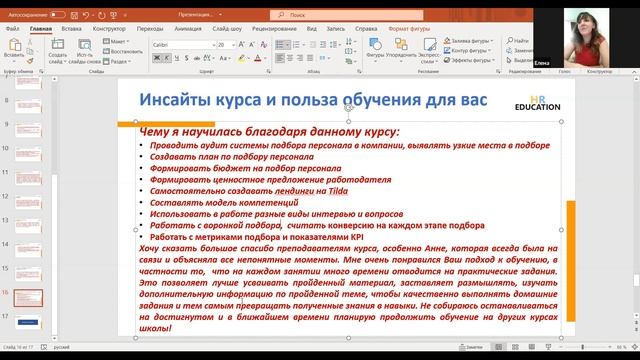Open the Help (Справка) tab
640x360 pixels.
click(366, 29)
